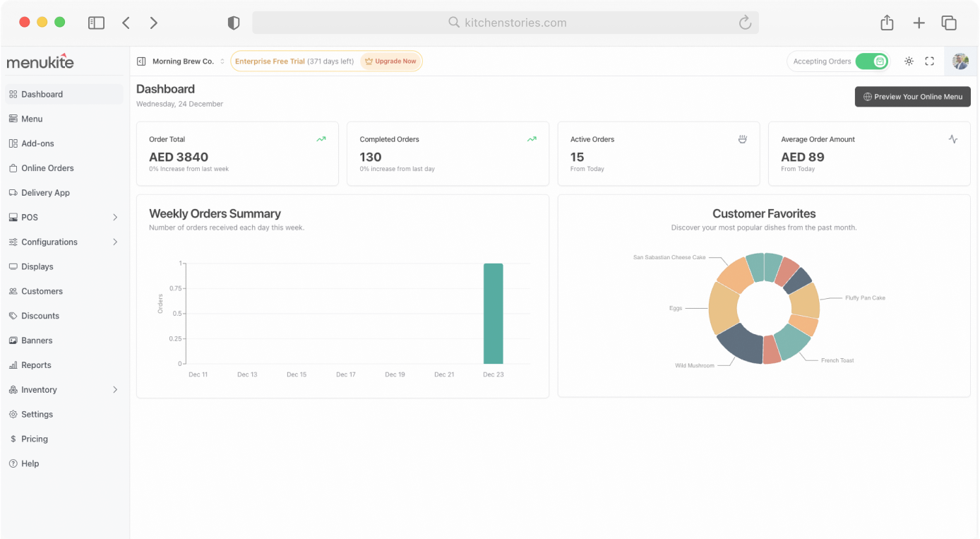This screenshot has height=539, width=980.
Task: Go to the Banners section
Action: pyautogui.click(x=37, y=340)
